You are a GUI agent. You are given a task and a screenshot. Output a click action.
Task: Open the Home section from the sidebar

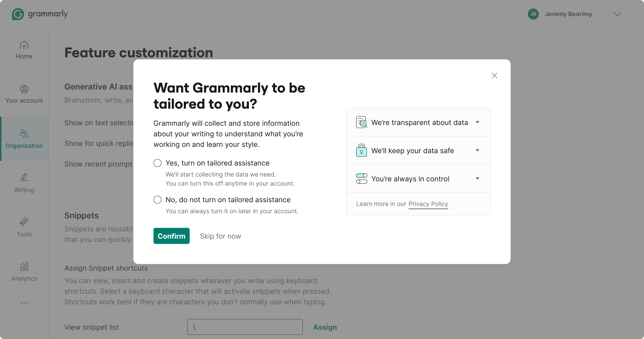pyautogui.click(x=24, y=45)
